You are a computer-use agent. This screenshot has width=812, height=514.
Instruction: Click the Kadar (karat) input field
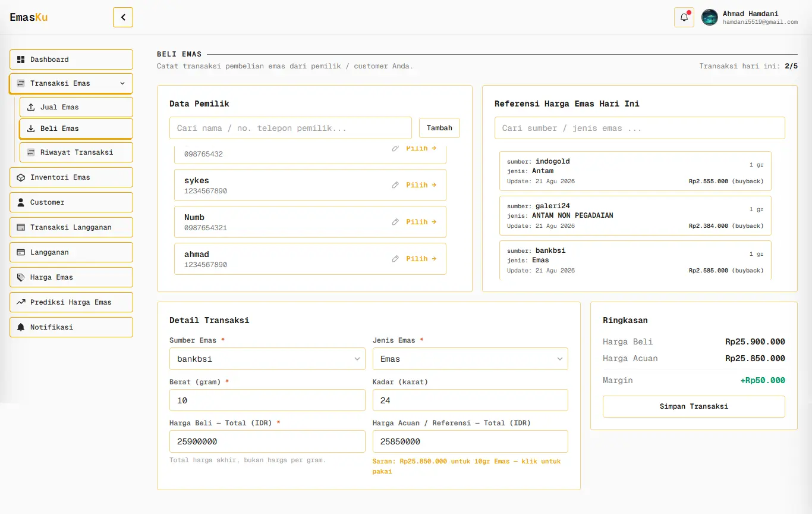[470, 400]
